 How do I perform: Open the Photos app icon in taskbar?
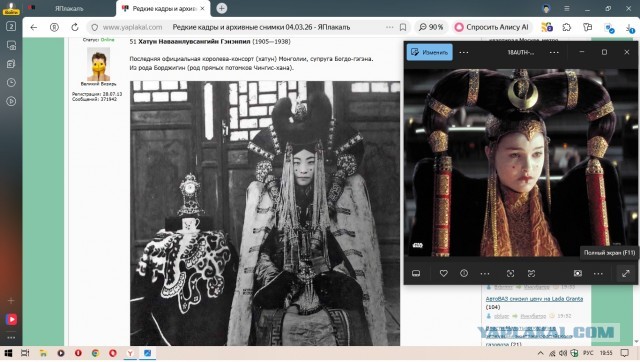[147, 353]
